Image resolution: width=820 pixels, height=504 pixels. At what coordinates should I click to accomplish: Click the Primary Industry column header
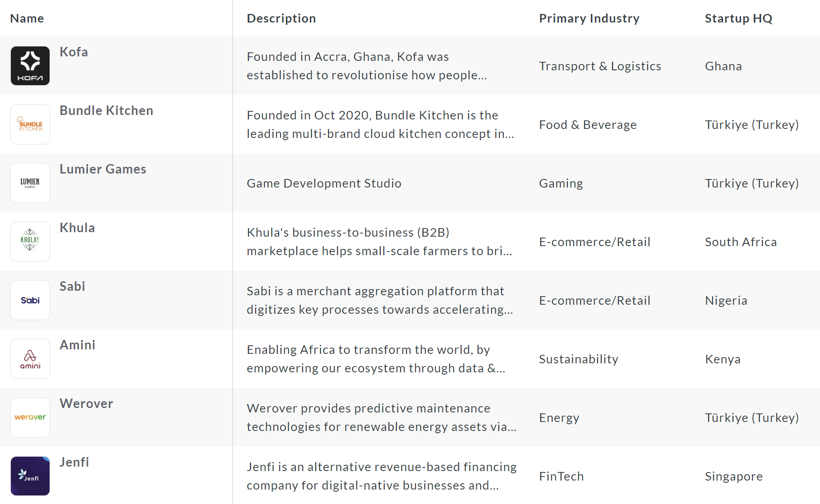pos(589,18)
